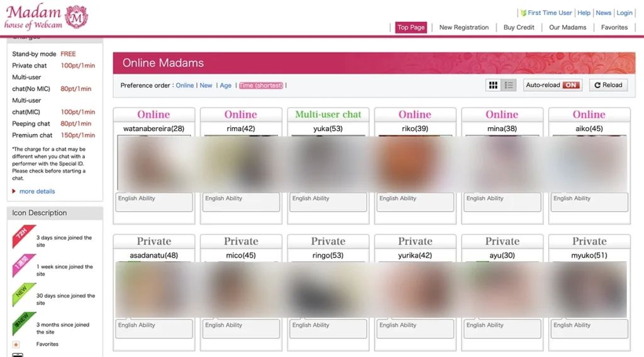Click the Reload button
This screenshot has height=357, width=644.
click(x=608, y=85)
